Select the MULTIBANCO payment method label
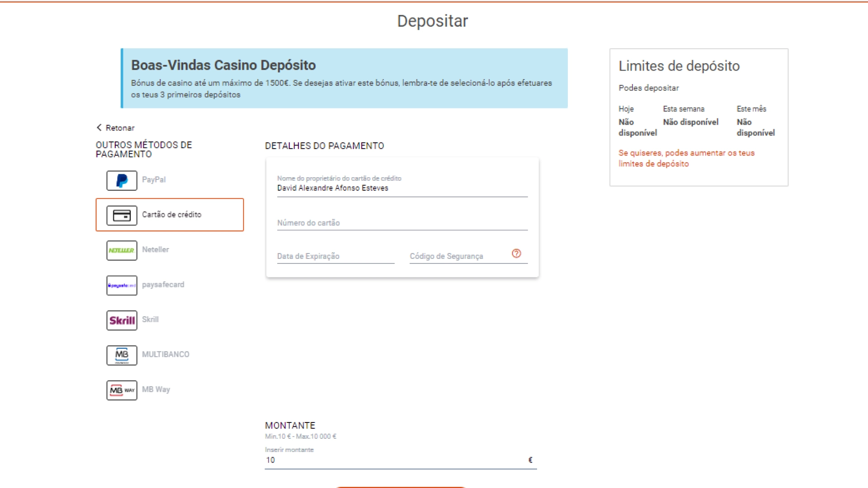Viewport: 868px width, 488px height. [165, 354]
